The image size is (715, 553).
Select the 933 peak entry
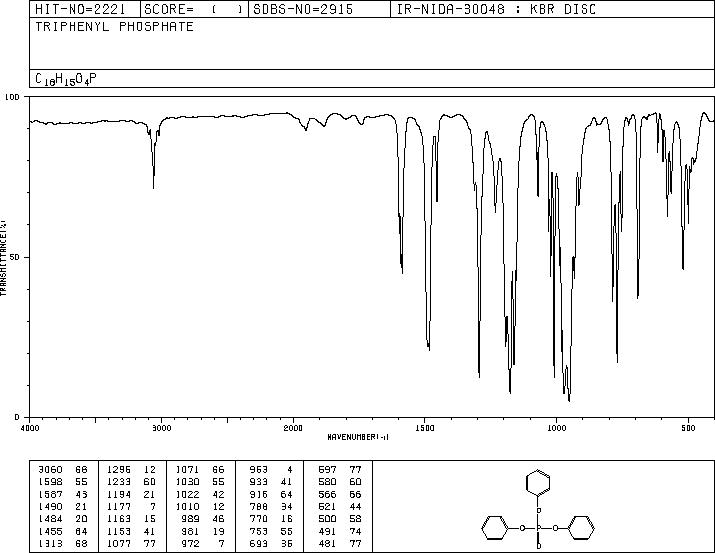click(271, 481)
